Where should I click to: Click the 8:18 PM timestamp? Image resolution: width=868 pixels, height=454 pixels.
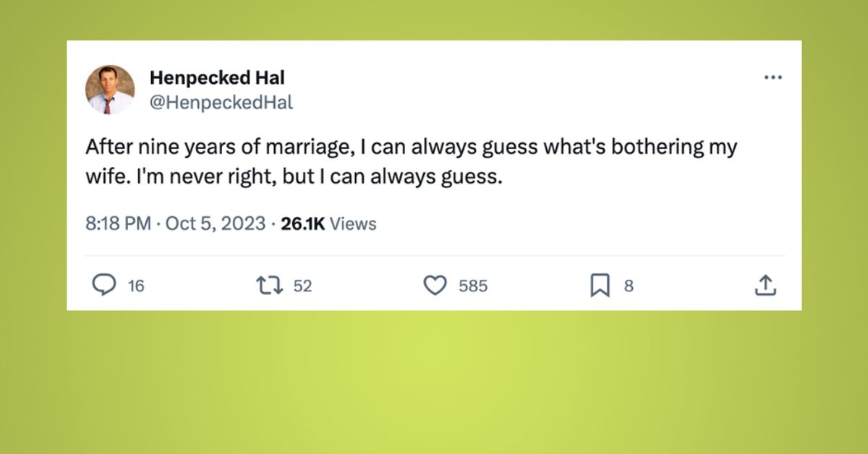[x=118, y=223]
